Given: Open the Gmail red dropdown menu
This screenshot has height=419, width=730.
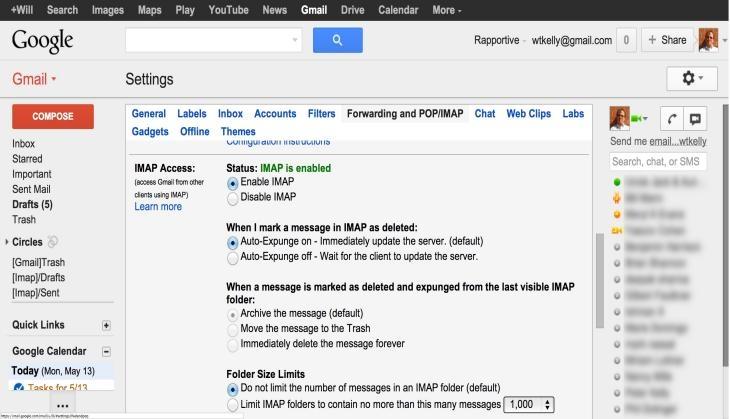Looking at the screenshot, I should tap(34, 79).
